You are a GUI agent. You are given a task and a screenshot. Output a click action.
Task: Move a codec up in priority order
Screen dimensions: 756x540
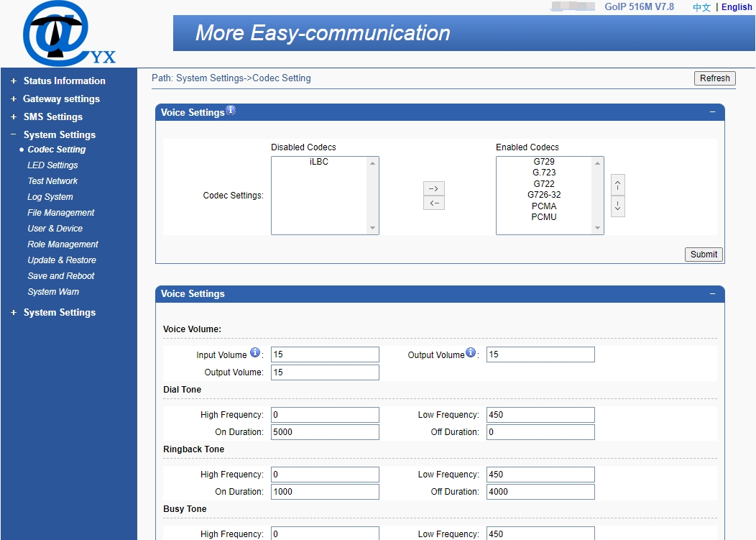(617, 186)
